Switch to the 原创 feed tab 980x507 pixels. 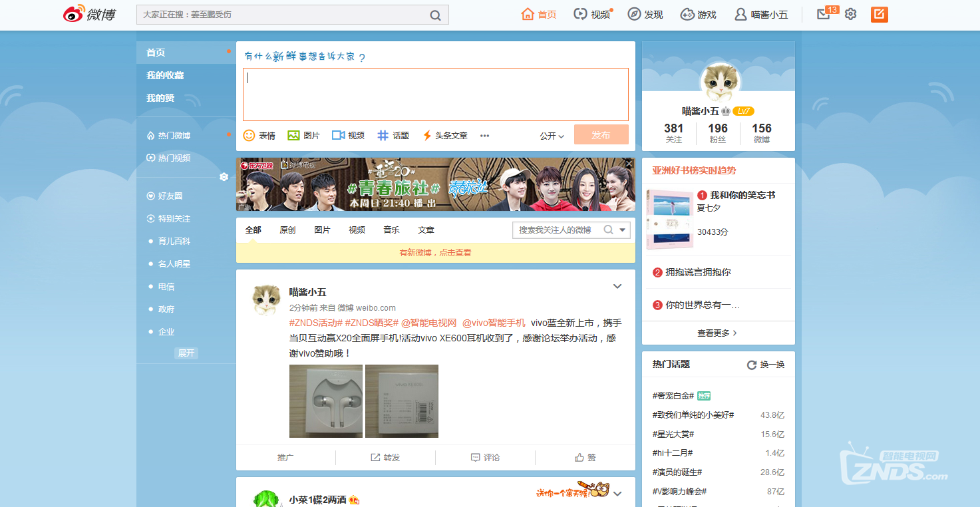[287, 230]
